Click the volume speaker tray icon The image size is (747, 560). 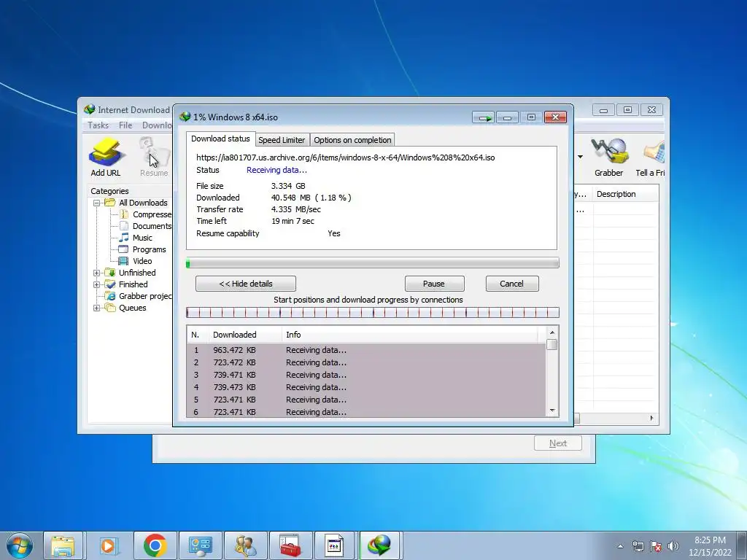(673, 546)
